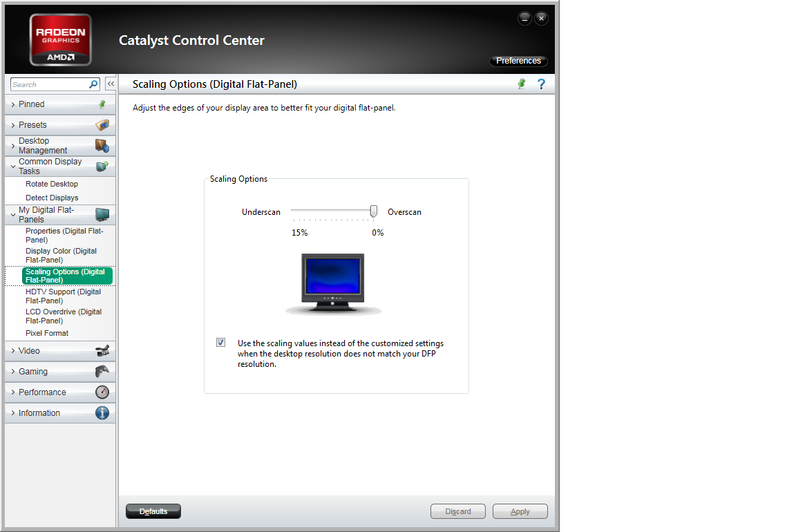Uncheck the use scaling values checkbox

221,343
